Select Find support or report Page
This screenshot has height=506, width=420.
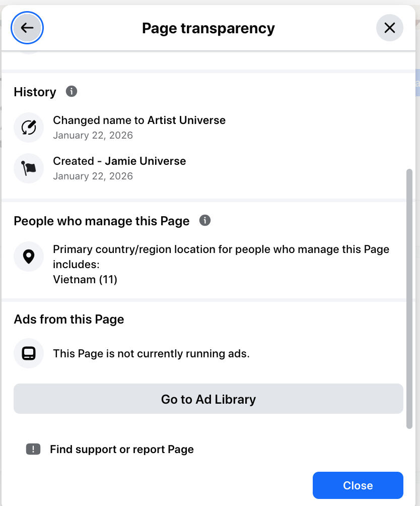coord(121,449)
